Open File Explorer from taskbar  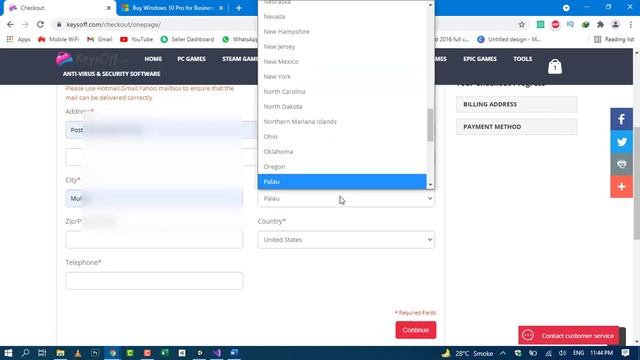coord(60,353)
